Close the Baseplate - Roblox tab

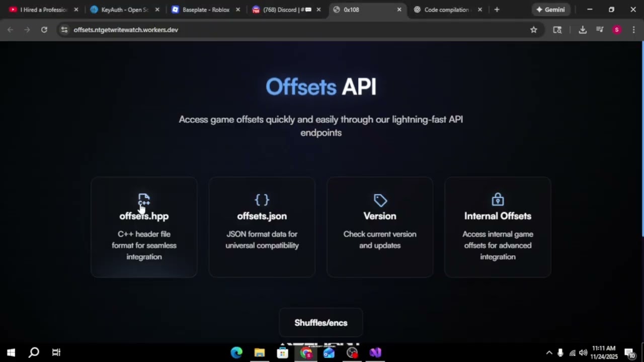click(238, 10)
